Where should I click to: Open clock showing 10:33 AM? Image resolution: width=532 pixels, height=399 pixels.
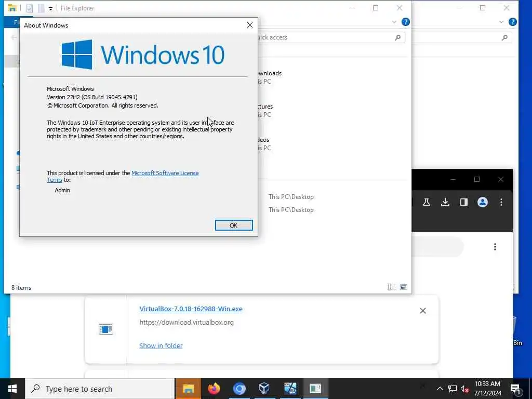pos(487,389)
